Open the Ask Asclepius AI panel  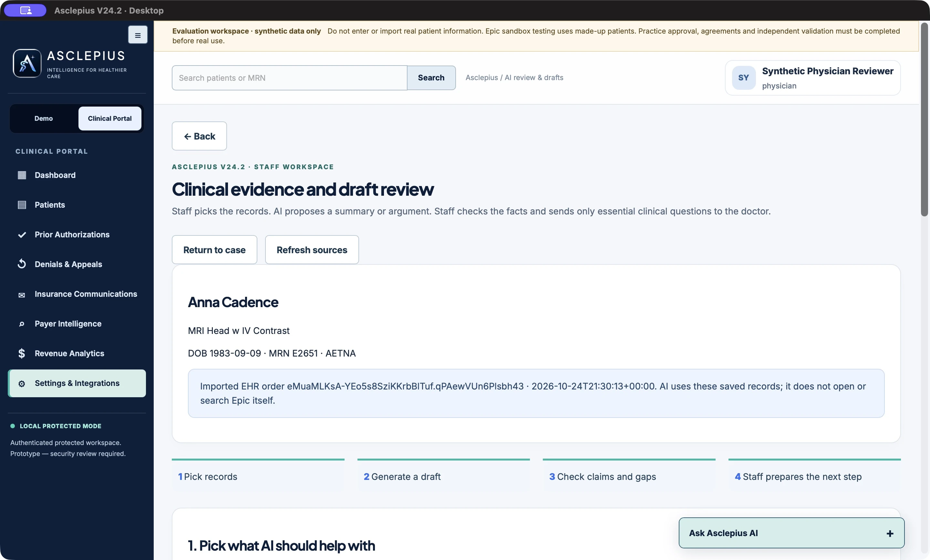tap(791, 533)
